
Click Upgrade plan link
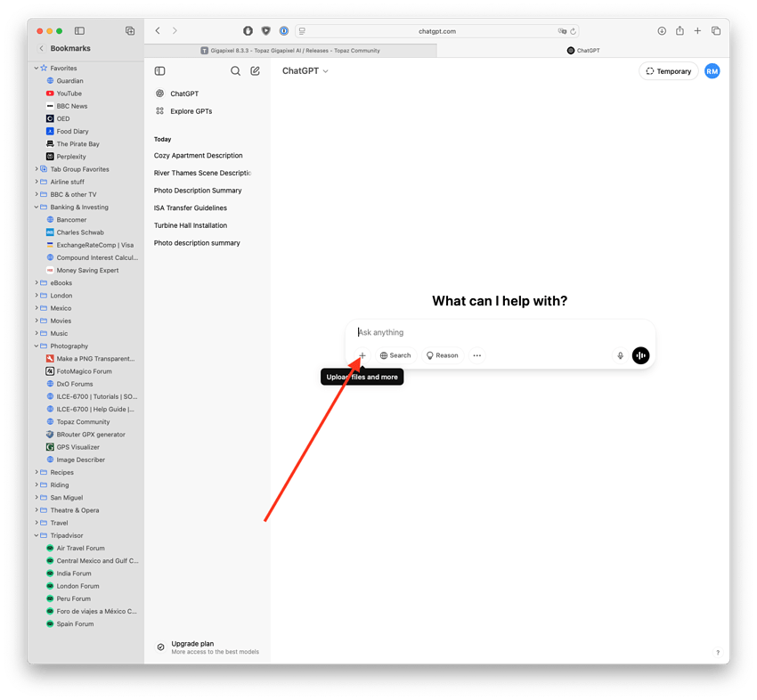click(192, 644)
